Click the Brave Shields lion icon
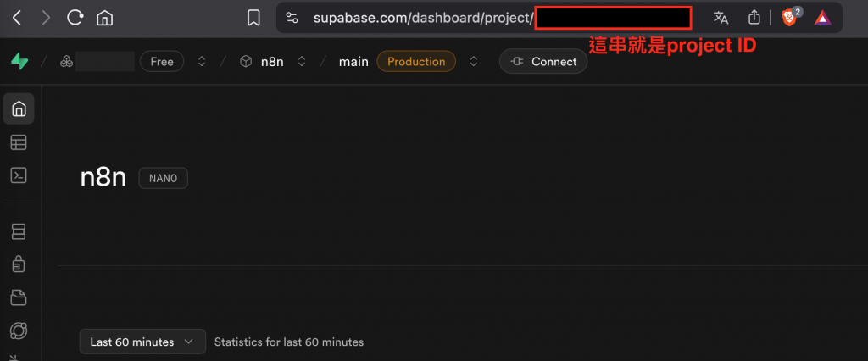 pos(789,19)
